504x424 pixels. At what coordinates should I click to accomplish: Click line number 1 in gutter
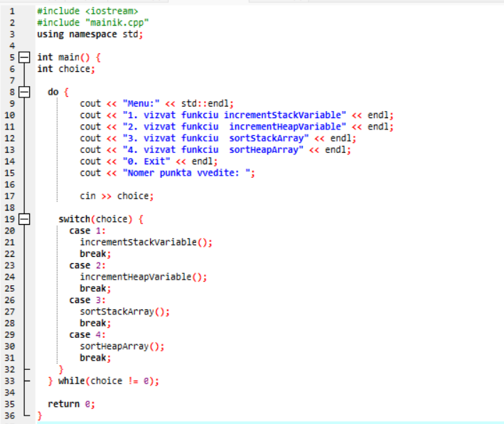pos(12,11)
